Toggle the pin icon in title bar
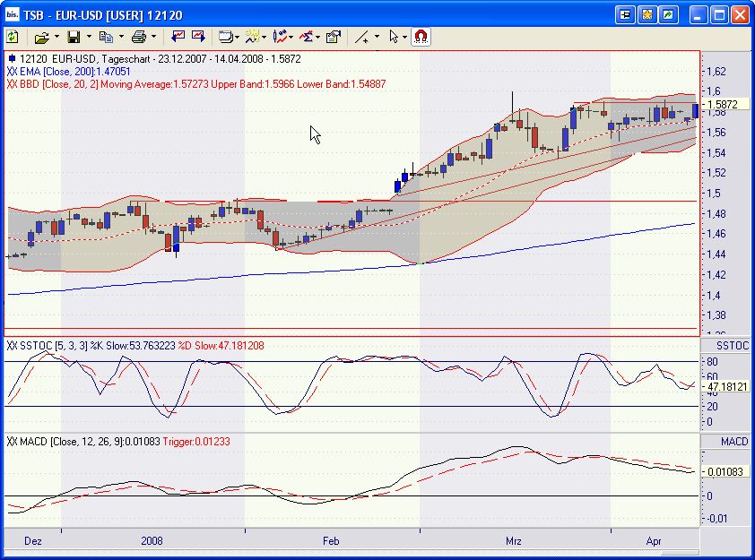Screen dimensions: 755x560 point(625,14)
